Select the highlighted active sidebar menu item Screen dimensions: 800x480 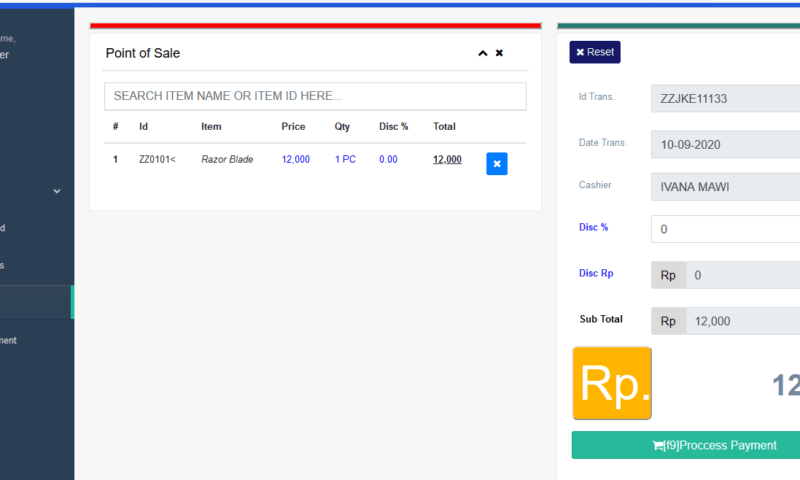coord(37,303)
